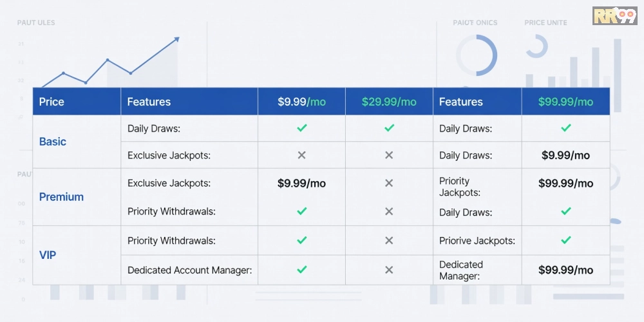Click the Dedicated Account Manager feature label

point(190,270)
